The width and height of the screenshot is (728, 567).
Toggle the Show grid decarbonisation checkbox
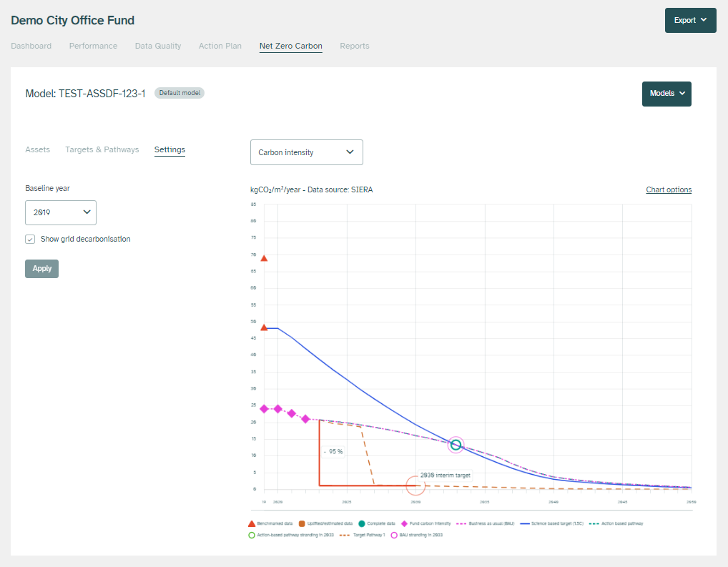[x=30, y=240]
